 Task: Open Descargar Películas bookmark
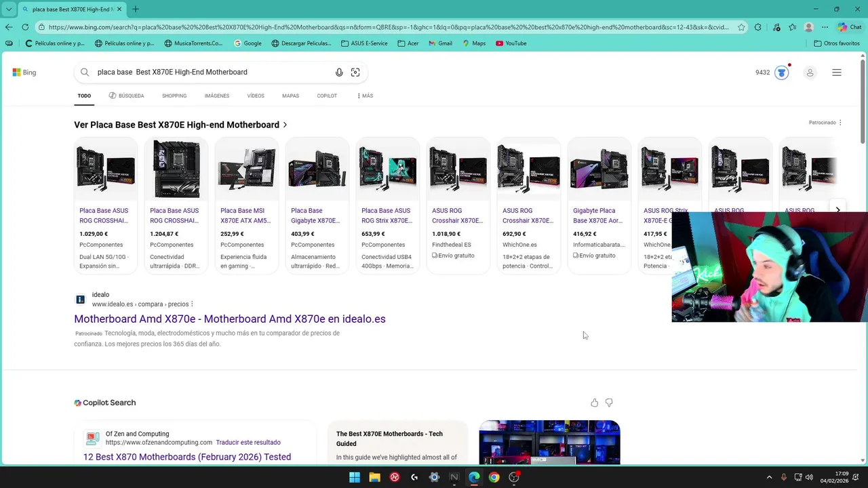coord(301,43)
